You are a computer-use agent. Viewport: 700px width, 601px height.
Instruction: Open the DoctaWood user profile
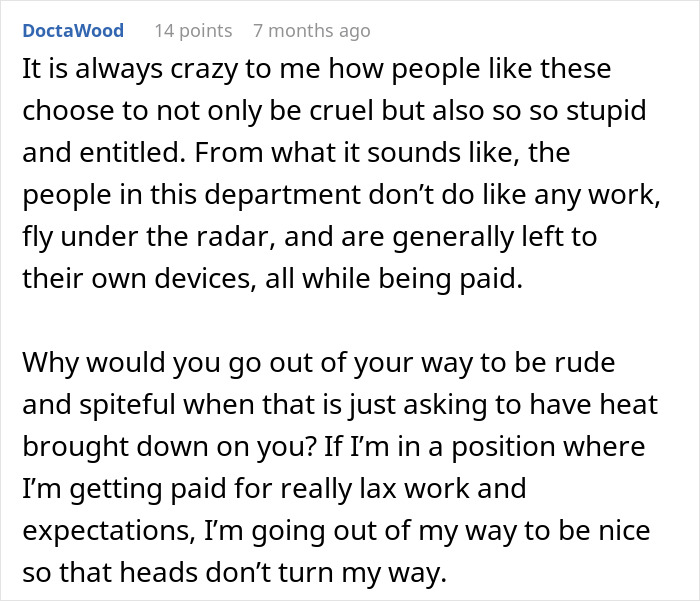coord(73,31)
